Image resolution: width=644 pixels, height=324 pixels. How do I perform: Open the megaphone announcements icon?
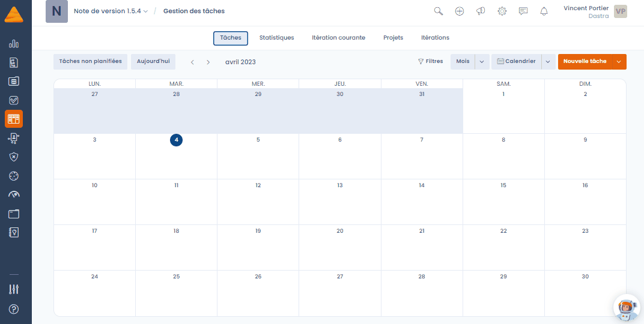pos(481,11)
